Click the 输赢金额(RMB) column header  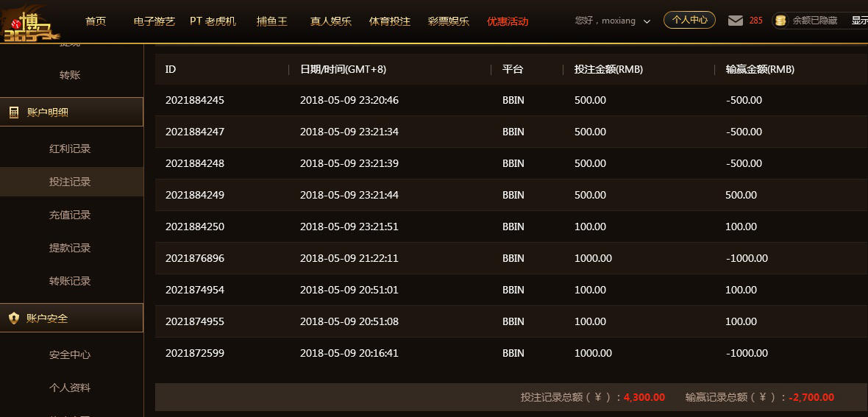pyautogui.click(x=760, y=69)
